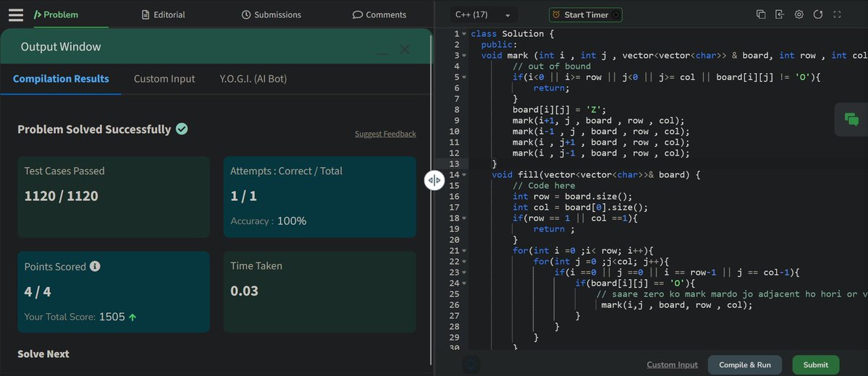Viewport: 868px width, 376px height.
Task: Click the Points Scored info icon
Action: 96,267
